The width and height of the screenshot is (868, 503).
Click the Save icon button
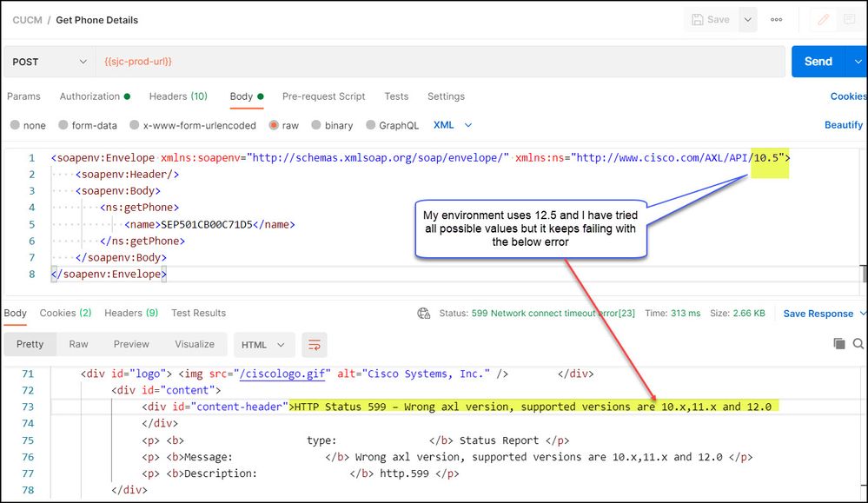711,20
